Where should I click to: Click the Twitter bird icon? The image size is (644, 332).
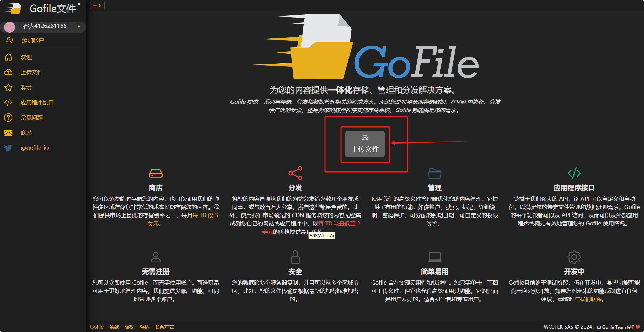tap(8, 148)
